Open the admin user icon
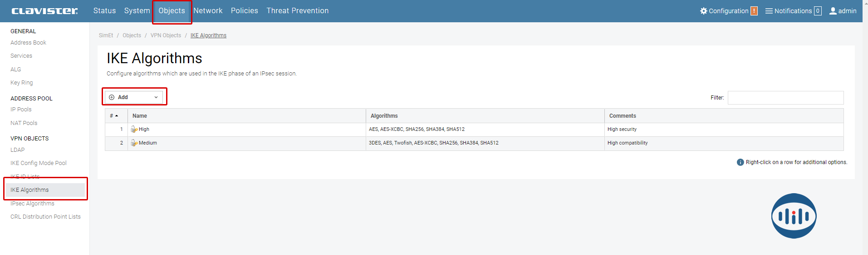Screen dimensions: 868x255 point(833,11)
